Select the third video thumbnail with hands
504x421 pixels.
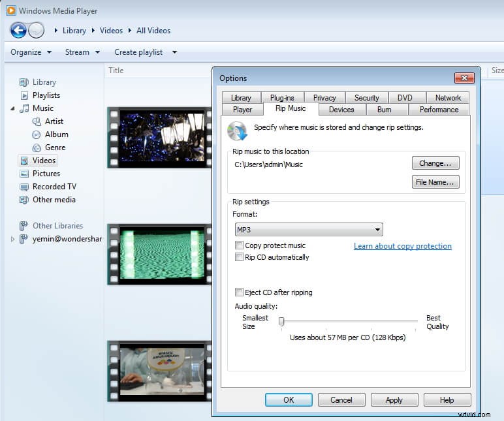tap(159, 371)
